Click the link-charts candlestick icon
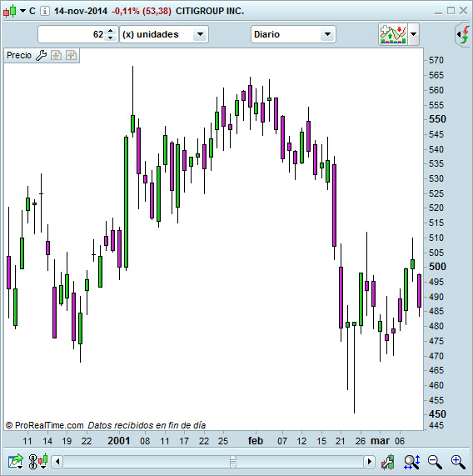 point(38,462)
